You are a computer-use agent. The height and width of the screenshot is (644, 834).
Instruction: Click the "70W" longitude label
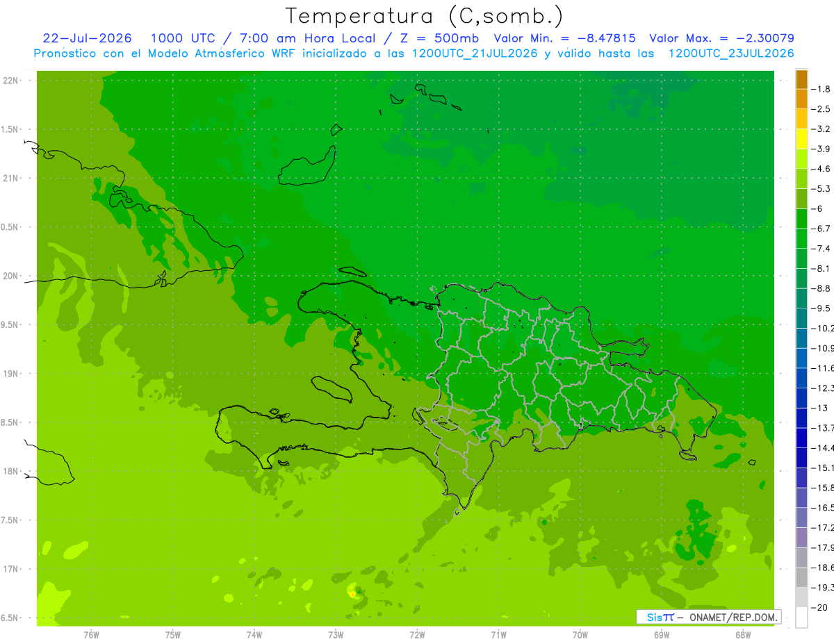tap(580, 634)
